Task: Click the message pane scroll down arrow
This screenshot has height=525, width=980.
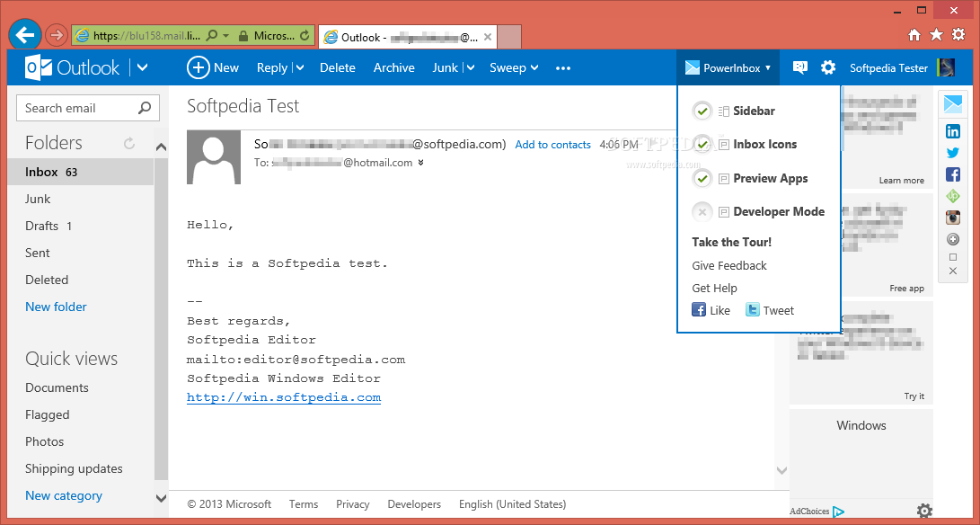Action: 781,469
